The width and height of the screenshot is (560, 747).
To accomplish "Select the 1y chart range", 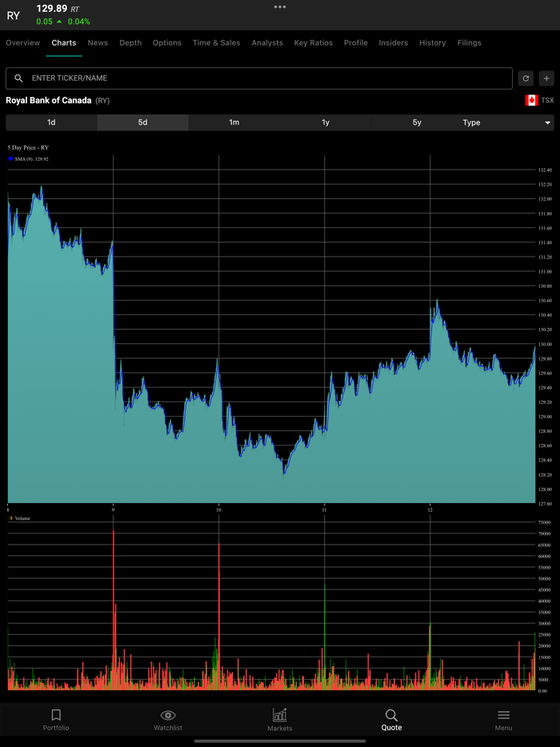I will [326, 122].
